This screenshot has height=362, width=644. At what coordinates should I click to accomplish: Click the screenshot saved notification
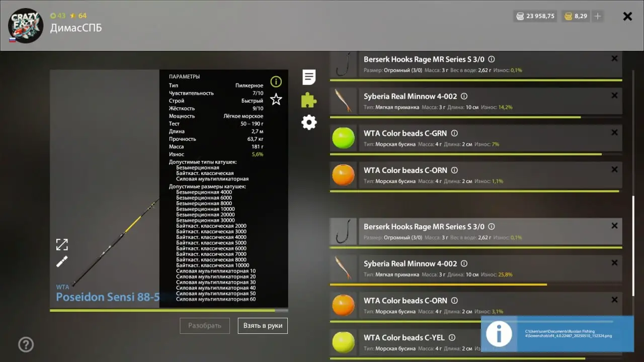[557, 333]
